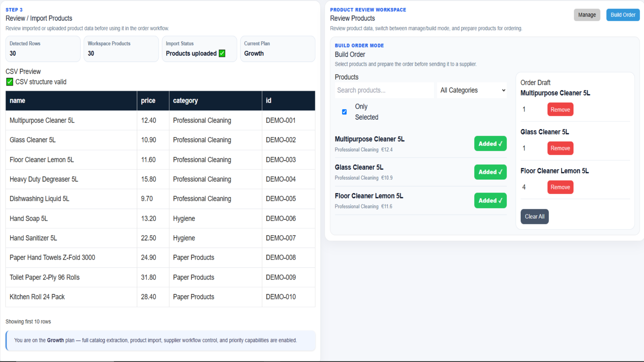Select the Dishwashing Liquid 5L name cell
The width and height of the screenshot is (644, 362).
point(71,199)
